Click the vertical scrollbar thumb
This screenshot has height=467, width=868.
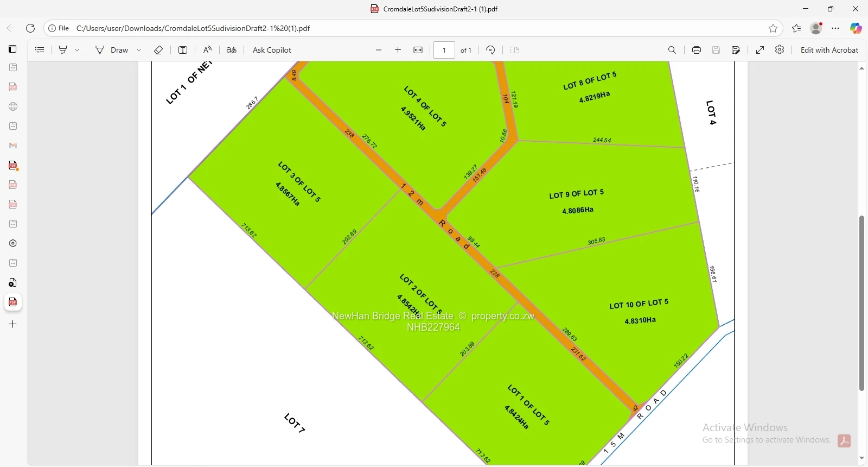[x=861, y=303]
